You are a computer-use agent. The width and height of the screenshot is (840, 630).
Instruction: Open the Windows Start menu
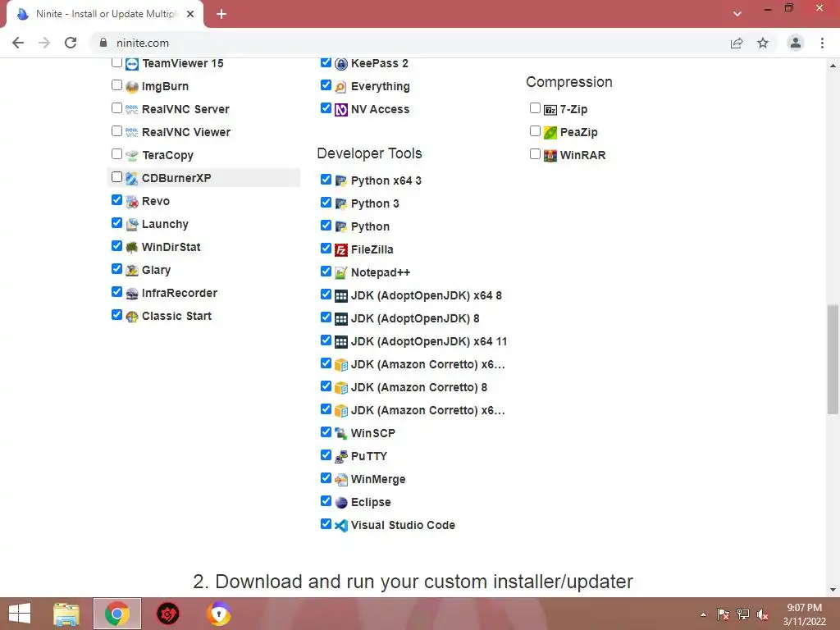tap(20, 614)
